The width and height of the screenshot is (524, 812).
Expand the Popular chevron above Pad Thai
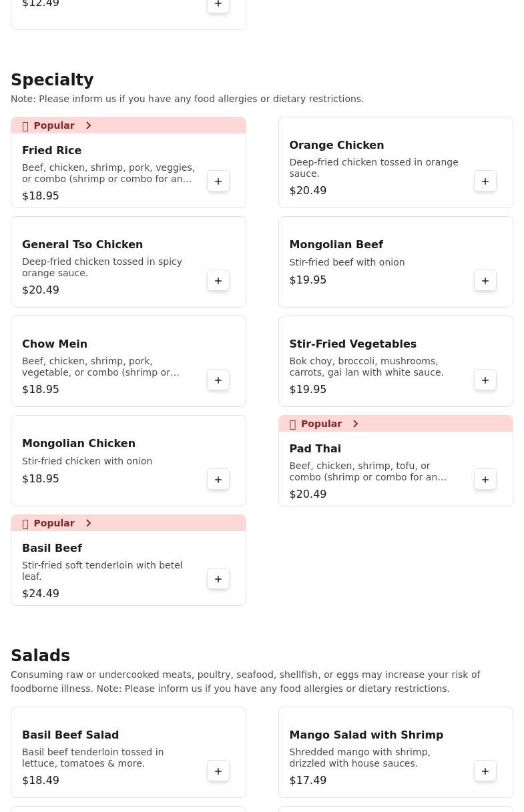point(355,424)
